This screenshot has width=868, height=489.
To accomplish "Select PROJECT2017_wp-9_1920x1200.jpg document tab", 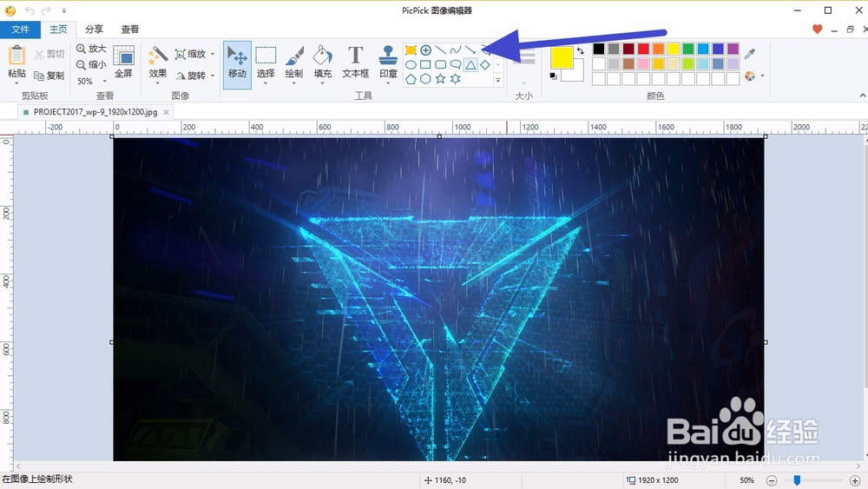I will 95,112.
